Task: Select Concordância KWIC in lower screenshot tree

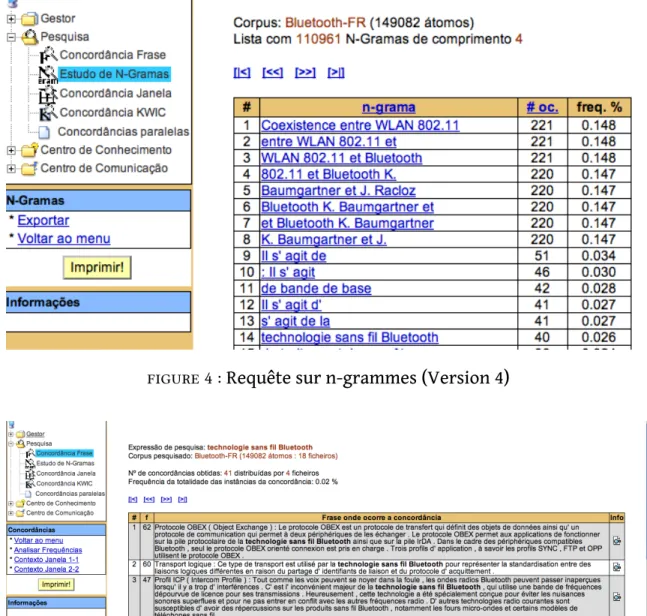Action: [x=64, y=484]
